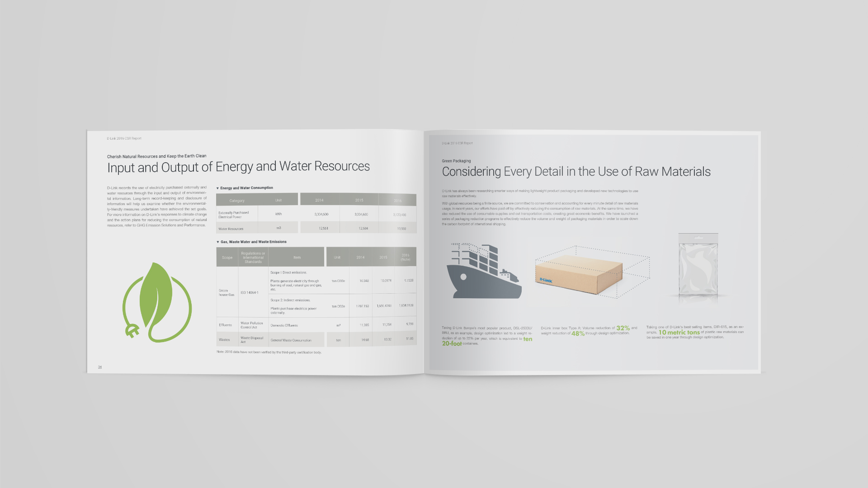Click the '2014' header in the Energy and Water table
The height and width of the screenshot is (488, 868).
(319, 200)
